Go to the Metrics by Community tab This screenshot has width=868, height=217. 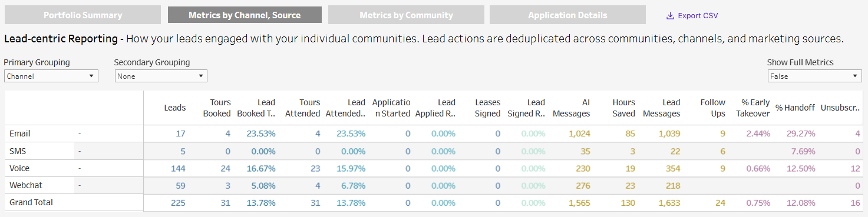pyautogui.click(x=406, y=15)
